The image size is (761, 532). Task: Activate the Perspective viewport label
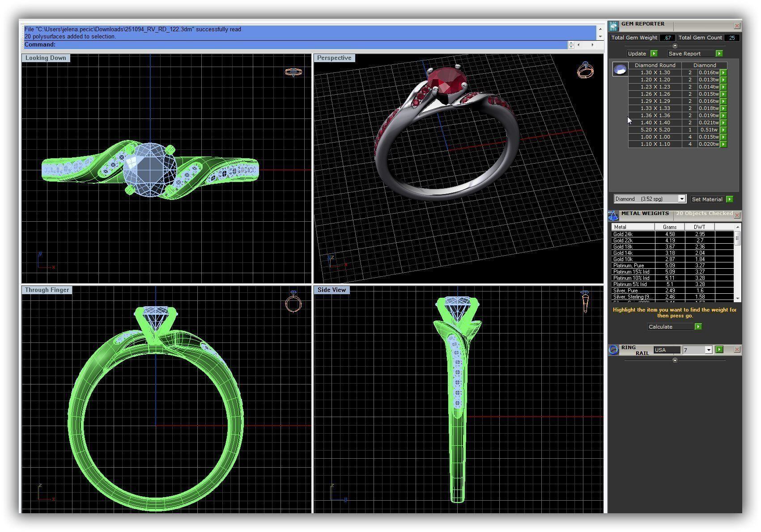click(334, 58)
